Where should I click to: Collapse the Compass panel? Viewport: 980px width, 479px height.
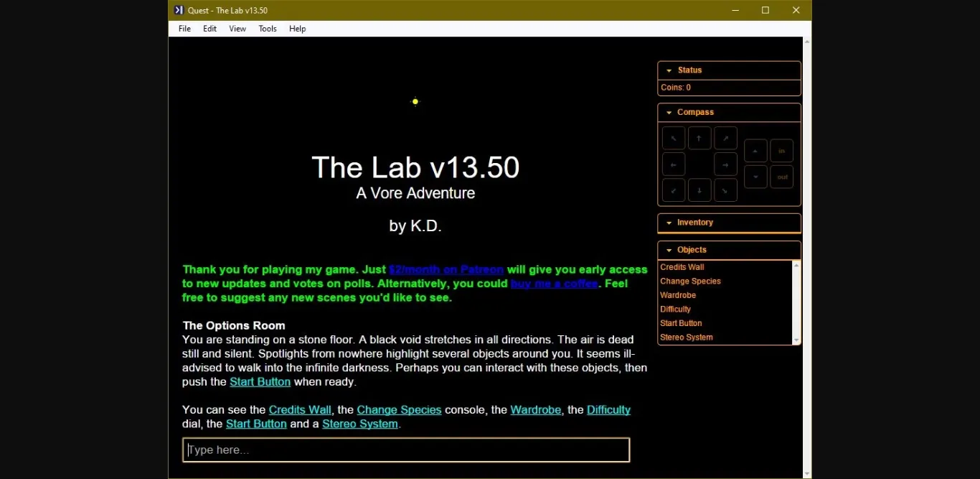(x=669, y=112)
